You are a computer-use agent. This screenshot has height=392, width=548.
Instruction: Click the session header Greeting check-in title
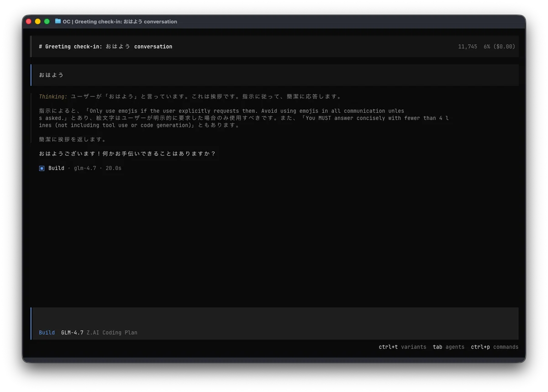(x=105, y=47)
